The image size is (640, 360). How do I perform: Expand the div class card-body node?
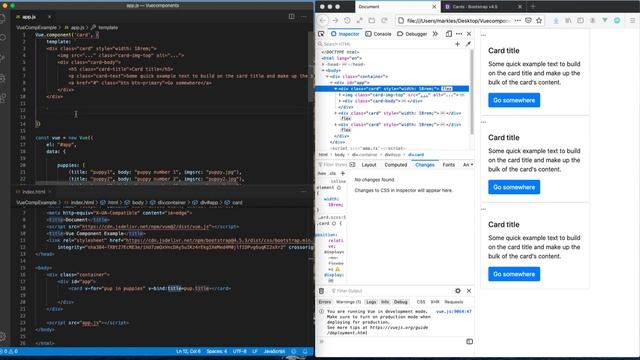click(x=340, y=101)
